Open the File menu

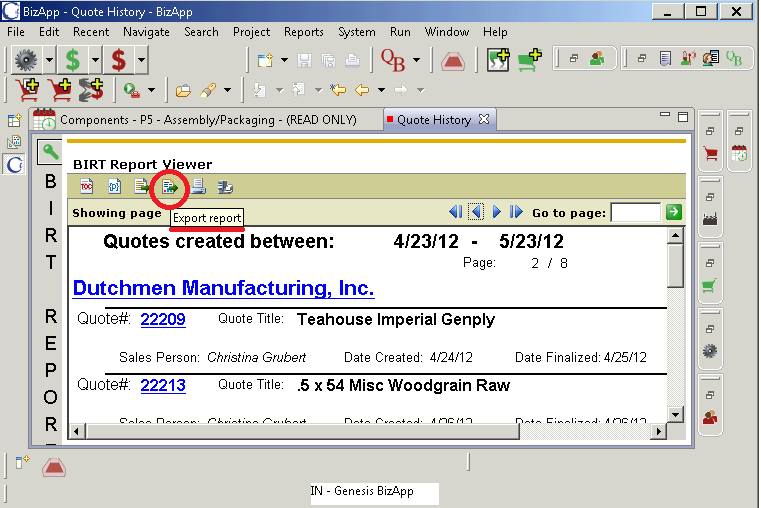(x=16, y=32)
